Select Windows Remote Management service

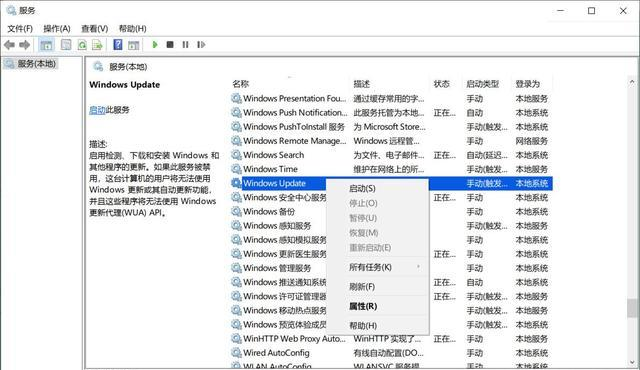391,141
